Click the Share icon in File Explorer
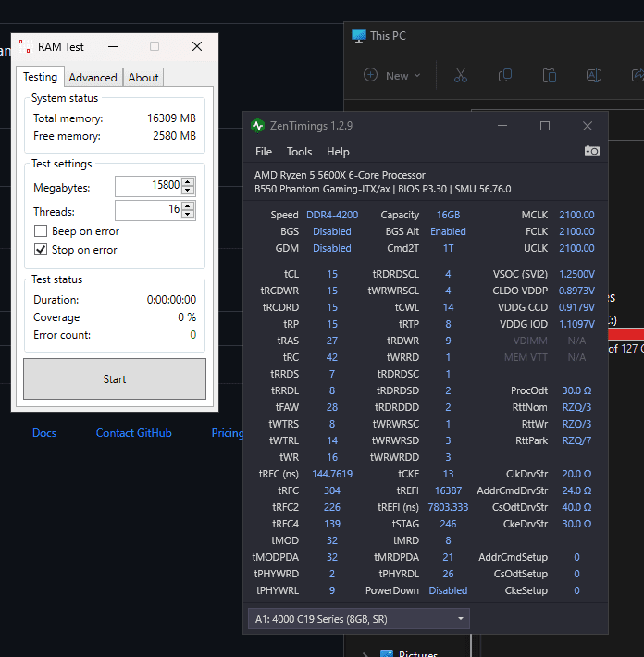Image resolution: width=644 pixels, height=657 pixels. click(x=638, y=76)
